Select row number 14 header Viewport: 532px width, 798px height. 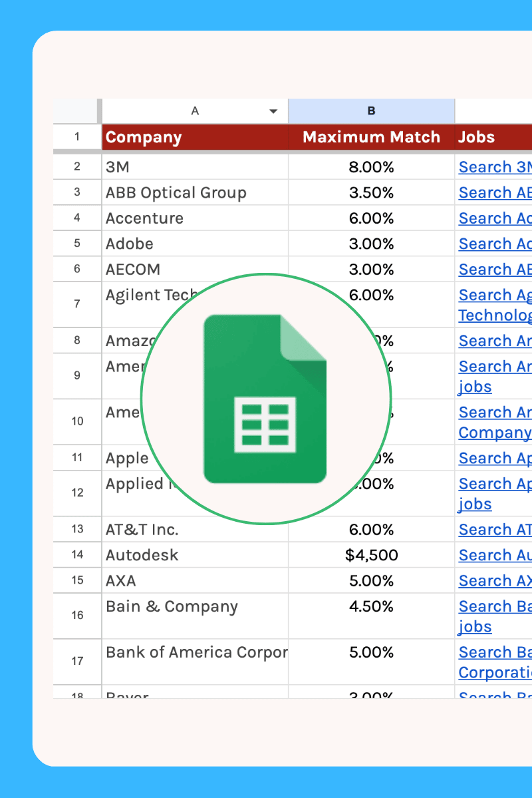77,554
